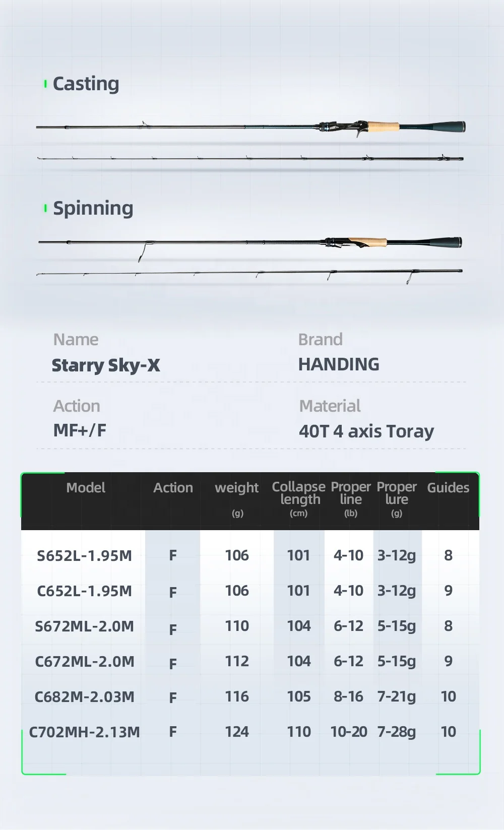The image size is (504, 830).
Task: Click the Guides column header
Action: click(x=448, y=487)
